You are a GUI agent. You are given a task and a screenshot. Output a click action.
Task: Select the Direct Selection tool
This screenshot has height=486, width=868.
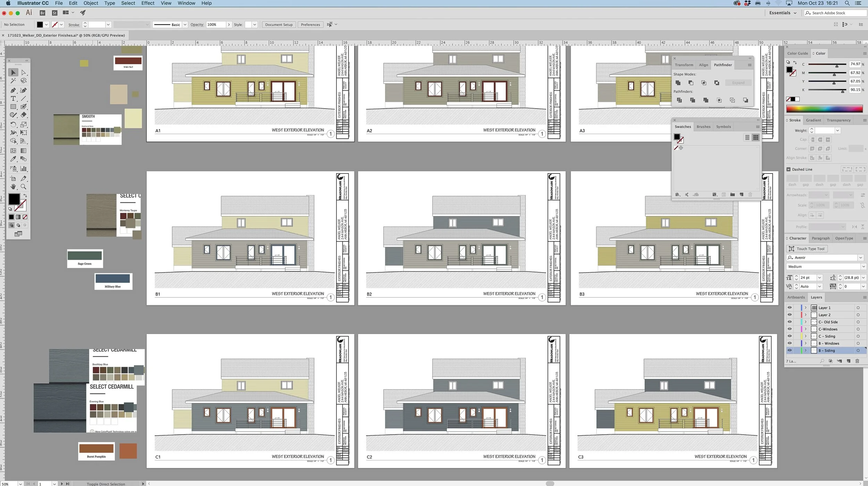click(24, 73)
